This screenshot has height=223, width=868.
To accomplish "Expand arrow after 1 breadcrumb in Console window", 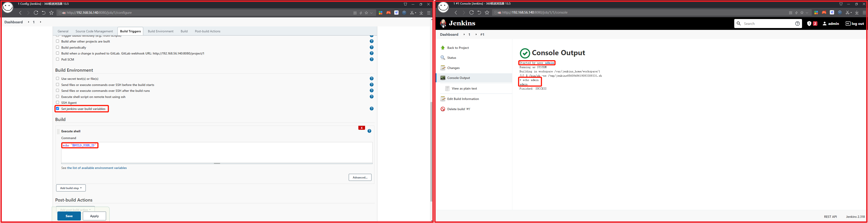I will pos(476,34).
